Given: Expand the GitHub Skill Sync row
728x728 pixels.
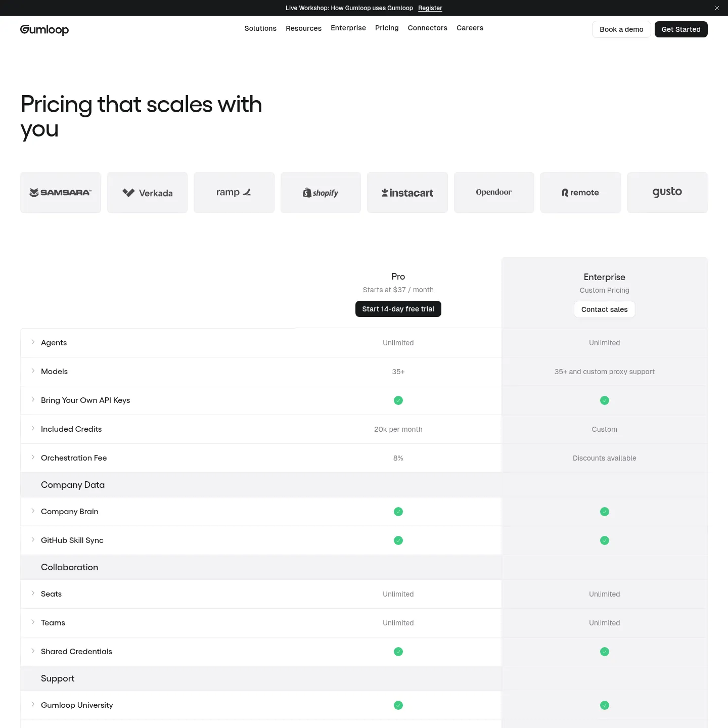Looking at the screenshot, I should 33,540.
